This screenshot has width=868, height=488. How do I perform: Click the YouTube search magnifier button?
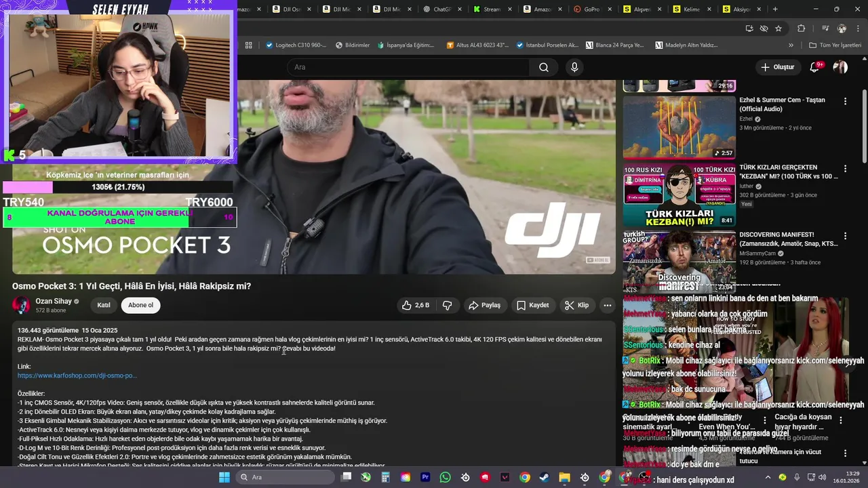coord(544,67)
